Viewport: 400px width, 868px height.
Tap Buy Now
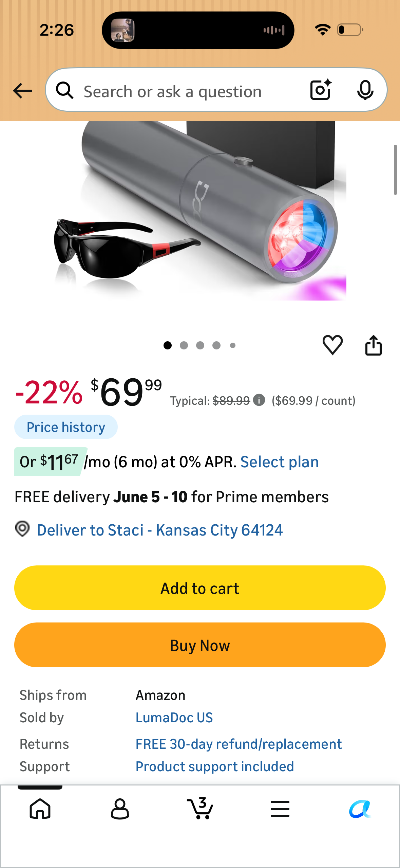tap(200, 645)
